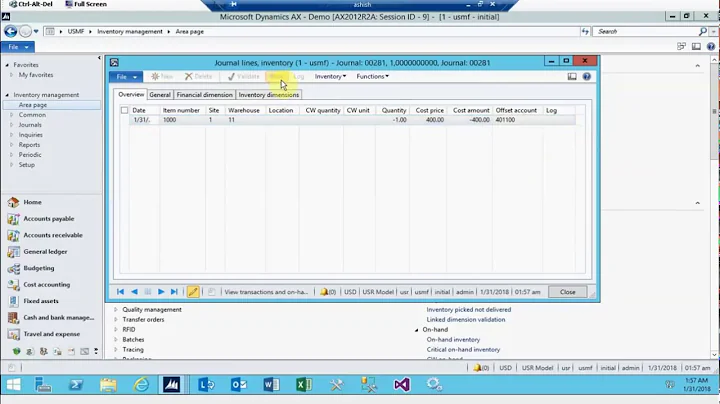Go to first record in journal lines
720x404 pixels.
[x=120, y=292]
